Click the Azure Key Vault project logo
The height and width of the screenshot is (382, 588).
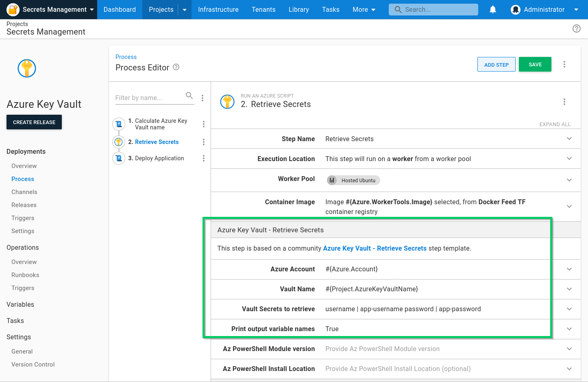[x=27, y=68]
